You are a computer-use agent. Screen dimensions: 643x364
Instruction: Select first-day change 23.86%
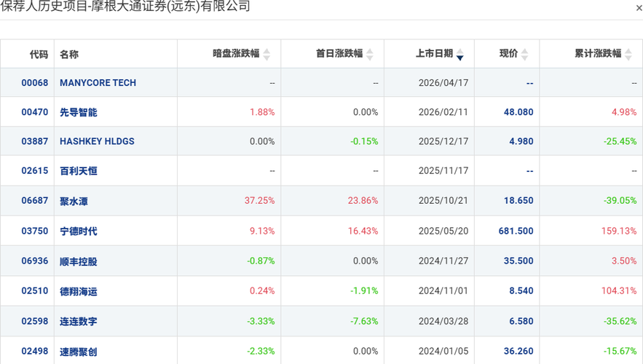coord(363,200)
